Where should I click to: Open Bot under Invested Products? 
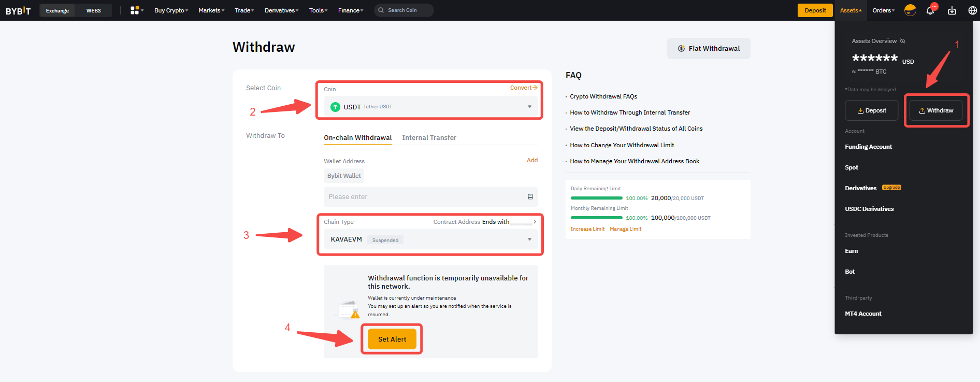(850, 272)
